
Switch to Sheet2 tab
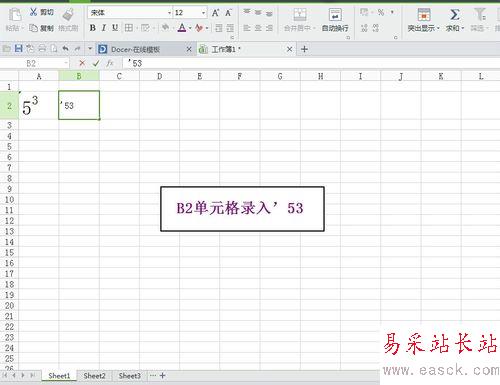[94, 376]
